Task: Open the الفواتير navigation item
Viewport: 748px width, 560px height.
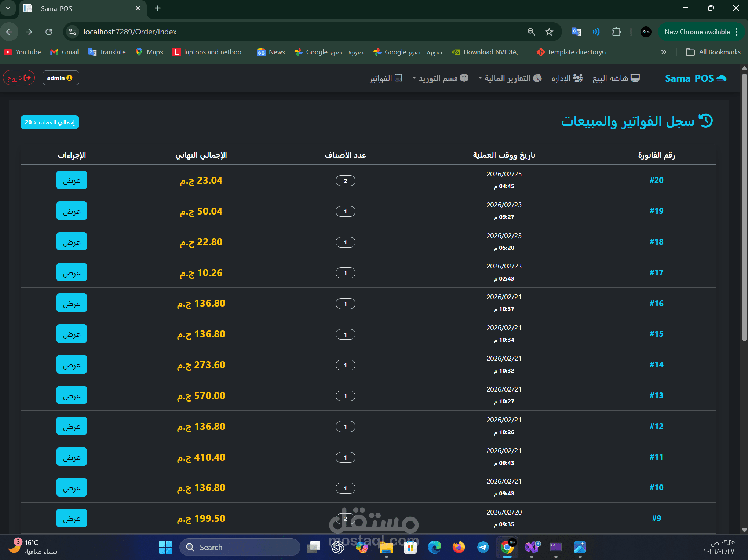Action: point(386,78)
